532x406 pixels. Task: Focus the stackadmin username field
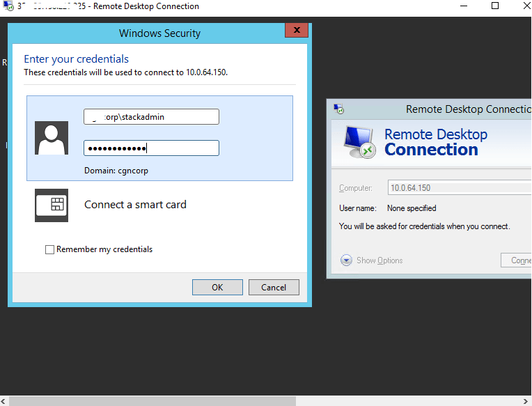click(x=151, y=117)
